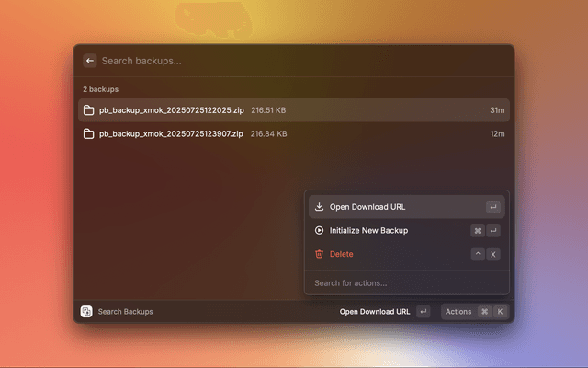The width and height of the screenshot is (588, 368).
Task: Click the red trash icon
Action: pos(319,254)
